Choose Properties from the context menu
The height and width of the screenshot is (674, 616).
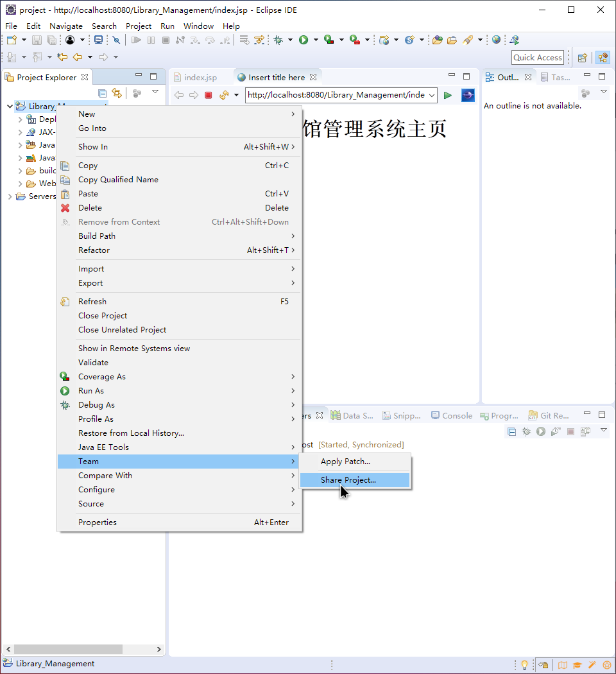point(179,523)
